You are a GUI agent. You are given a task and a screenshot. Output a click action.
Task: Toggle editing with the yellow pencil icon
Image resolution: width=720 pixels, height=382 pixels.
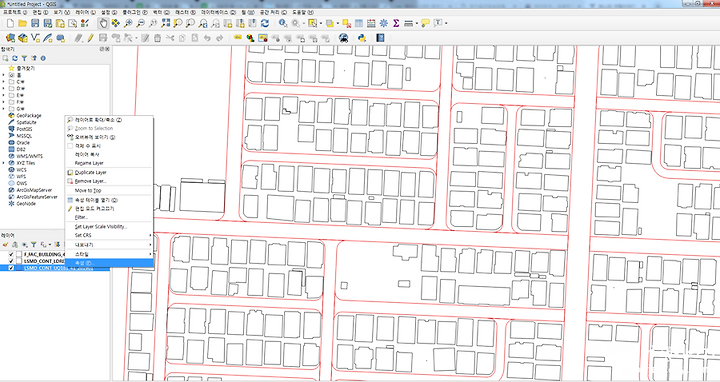[91, 38]
